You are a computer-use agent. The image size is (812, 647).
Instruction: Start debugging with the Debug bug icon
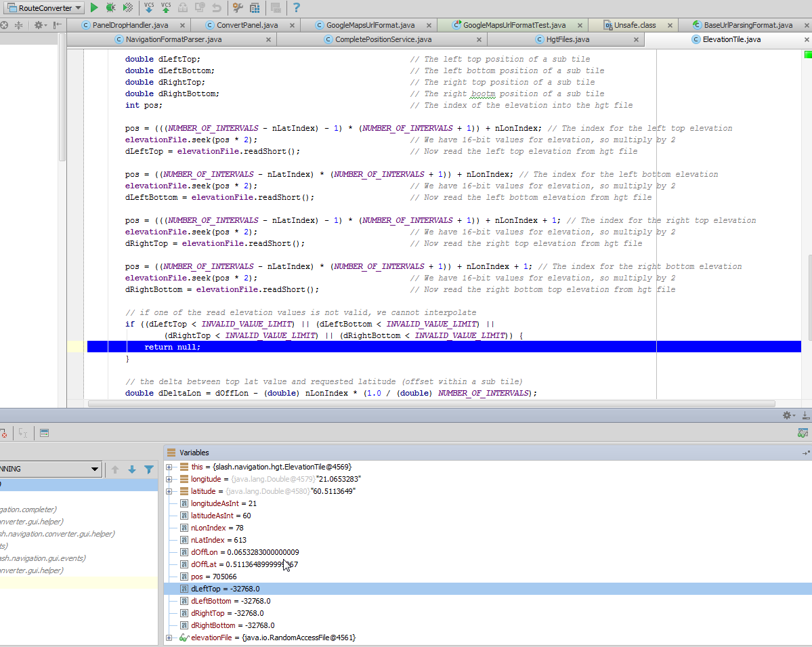pyautogui.click(x=110, y=8)
